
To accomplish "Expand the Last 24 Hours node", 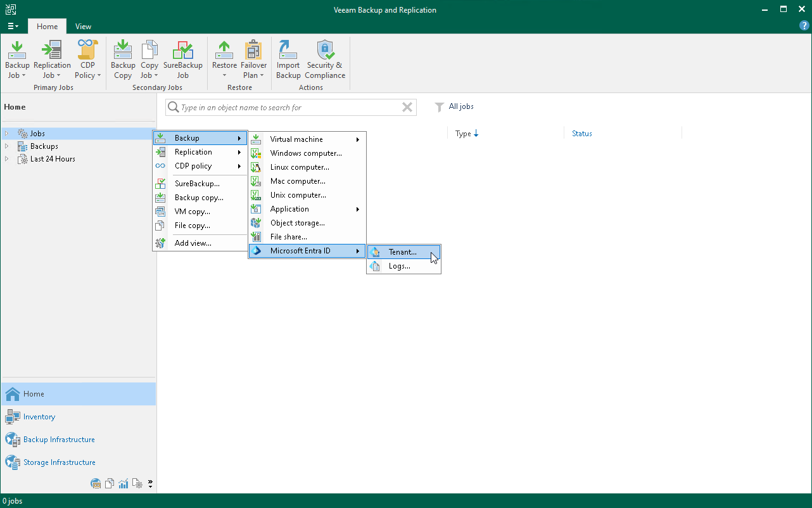I will pos(7,159).
